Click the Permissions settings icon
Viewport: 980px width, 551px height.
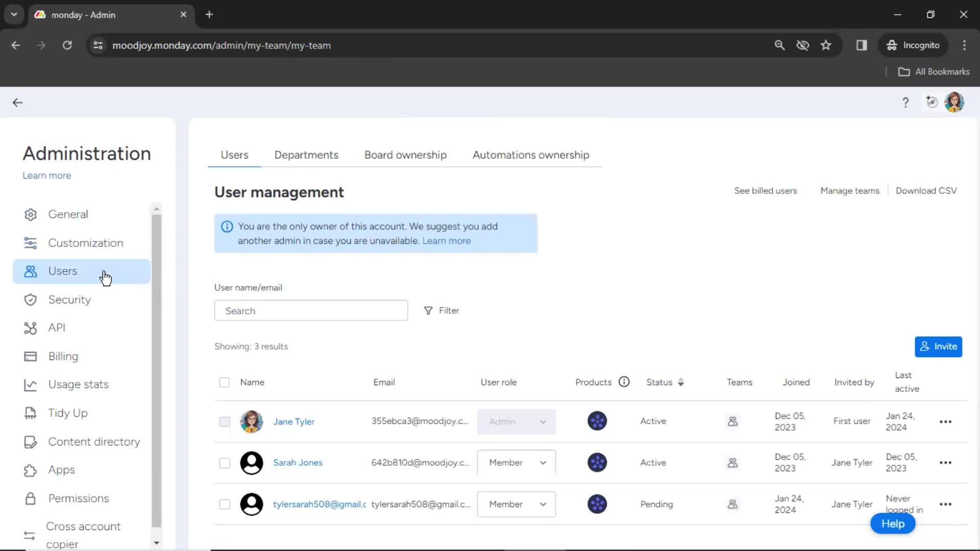point(30,498)
